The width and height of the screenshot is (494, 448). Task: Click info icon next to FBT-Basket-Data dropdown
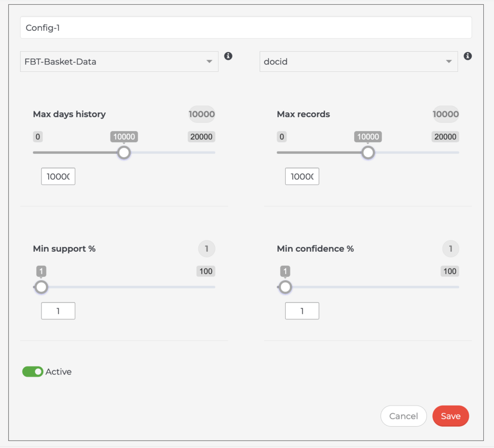[229, 56]
